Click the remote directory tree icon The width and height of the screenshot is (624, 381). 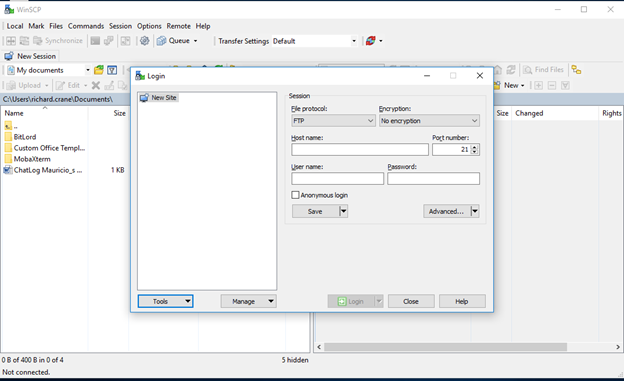coord(576,70)
